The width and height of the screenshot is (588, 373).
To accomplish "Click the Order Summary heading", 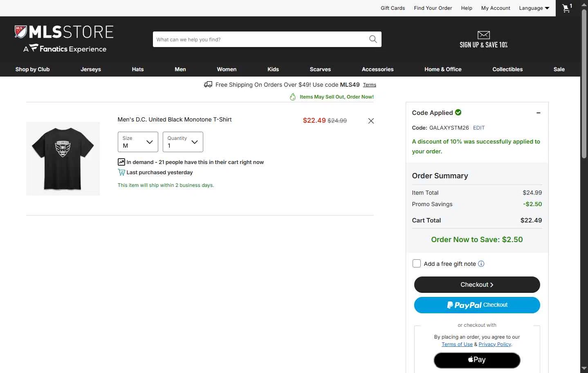I will pos(440,176).
